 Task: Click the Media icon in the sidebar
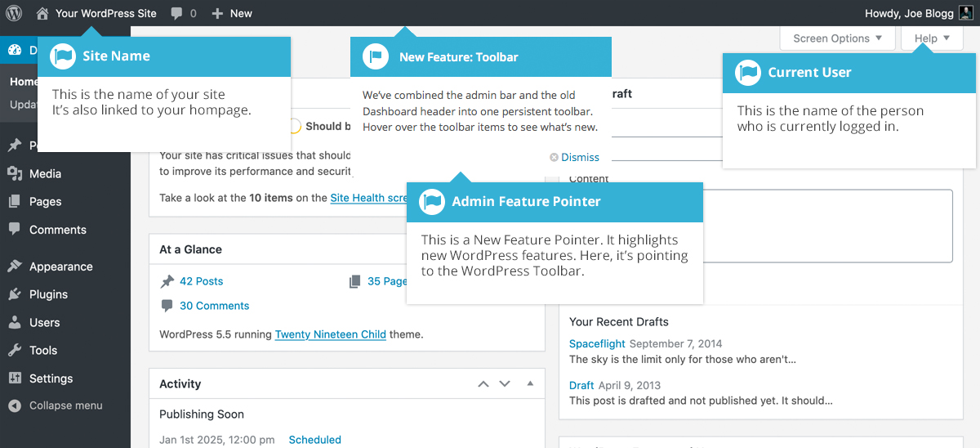15,173
